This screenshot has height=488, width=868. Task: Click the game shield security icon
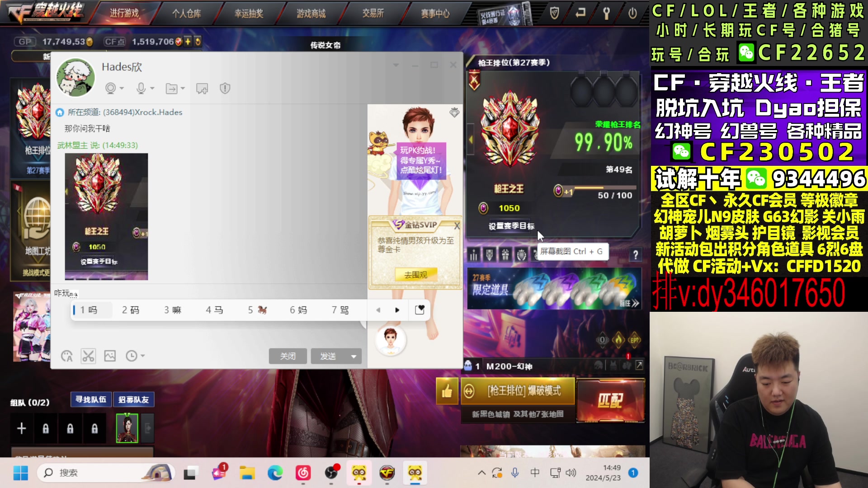554,13
